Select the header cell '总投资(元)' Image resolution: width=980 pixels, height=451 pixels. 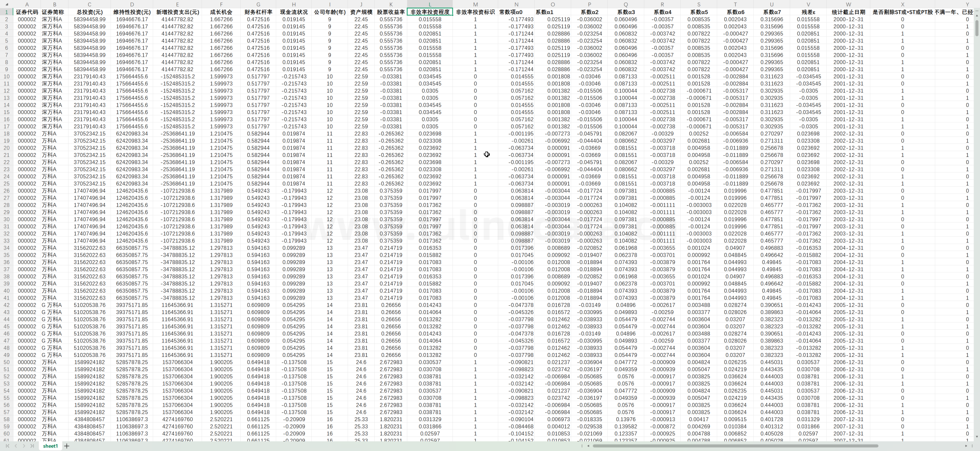(89, 12)
